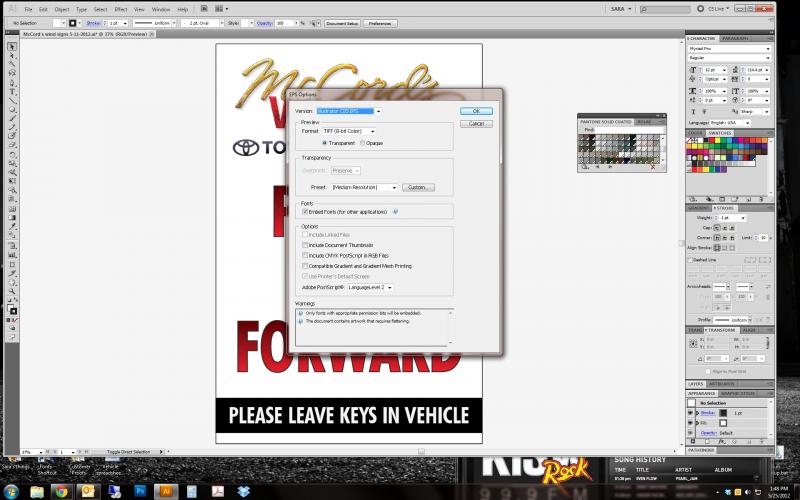Image resolution: width=800 pixels, height=500 pixels.
Task: Click the None swatch in the Swatches panel
Action: pyautogui.click(x=690, y=140)
